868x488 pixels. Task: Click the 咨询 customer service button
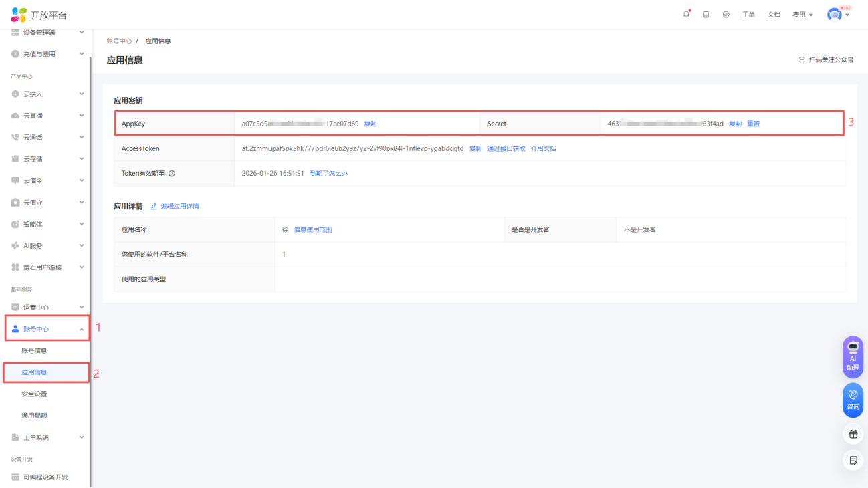click(853, 400)
